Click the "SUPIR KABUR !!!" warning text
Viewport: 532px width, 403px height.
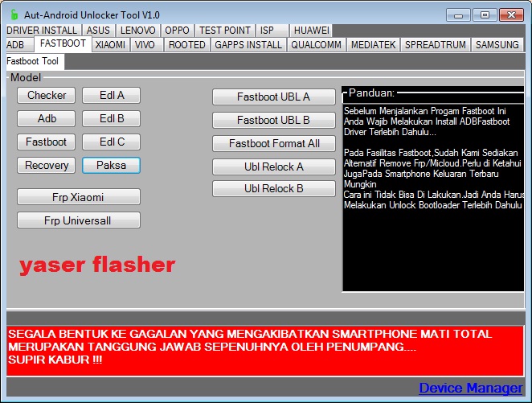coord(55,360)
